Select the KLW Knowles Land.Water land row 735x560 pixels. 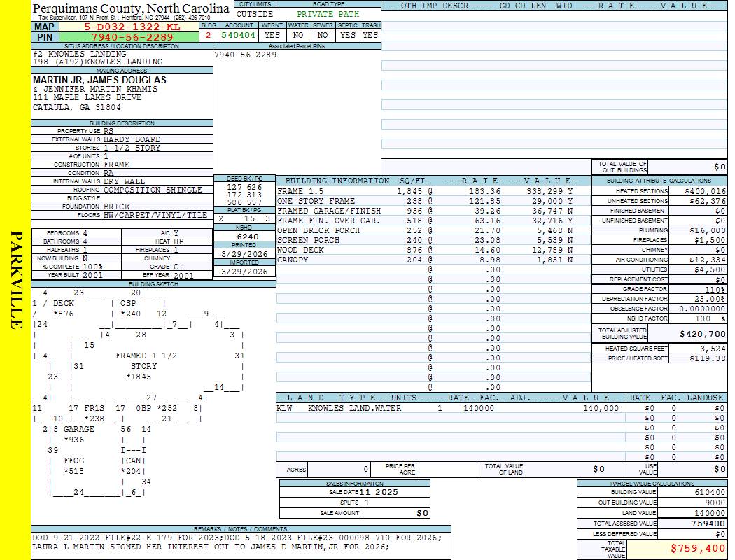pos(448,408)
